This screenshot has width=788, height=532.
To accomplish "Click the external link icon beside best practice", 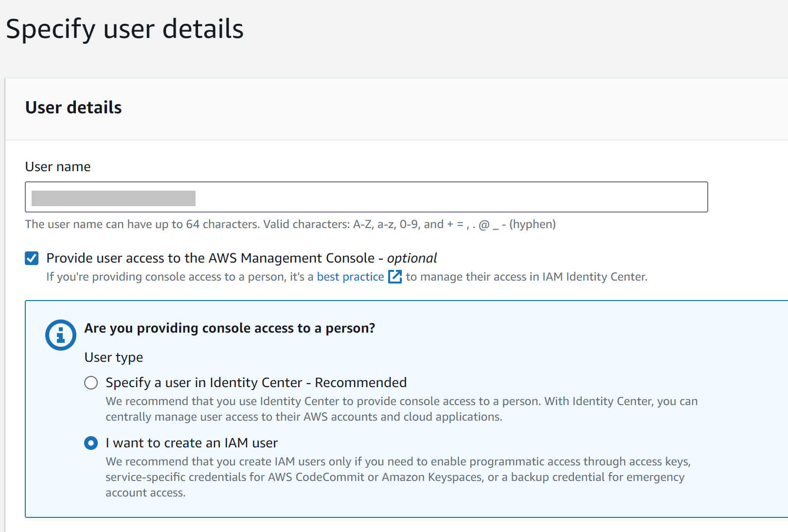I will pyautogui.click(x=395, y=276).
